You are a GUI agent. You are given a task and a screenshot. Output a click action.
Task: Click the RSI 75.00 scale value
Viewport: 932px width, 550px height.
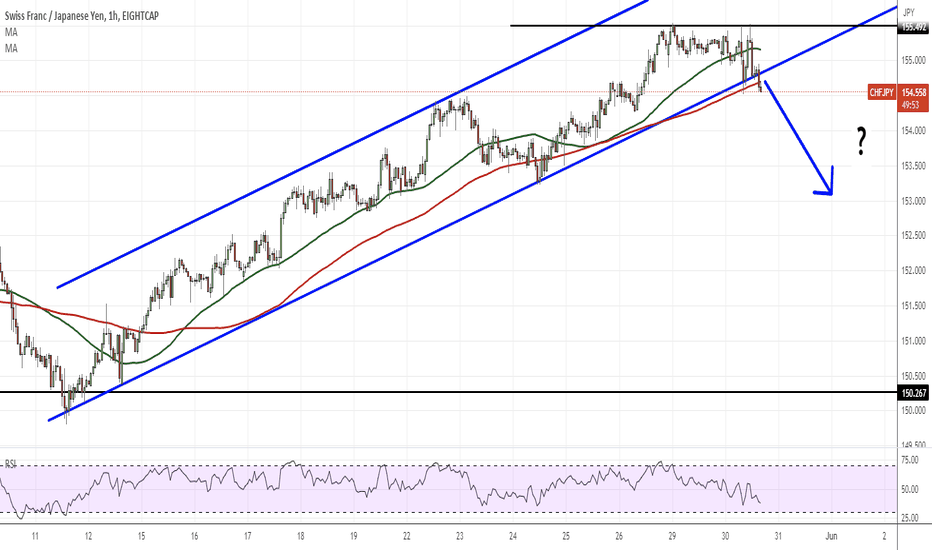(910, 460)
